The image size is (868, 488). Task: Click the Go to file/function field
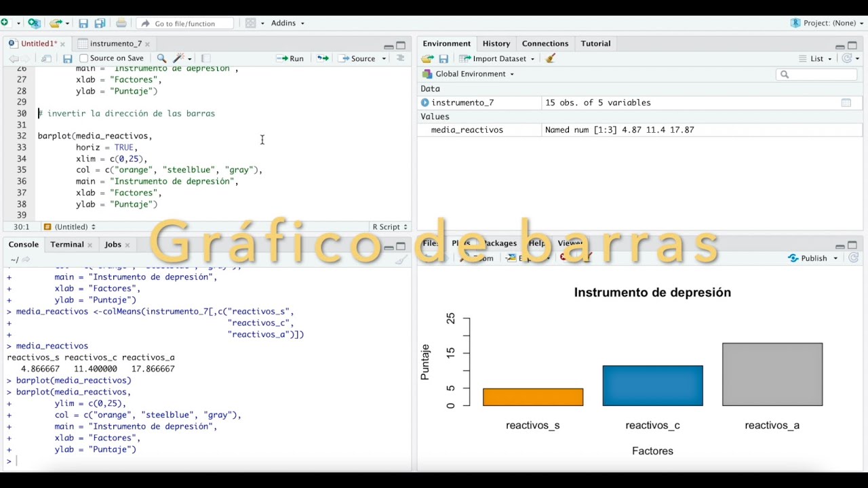(x=185, y=23)
